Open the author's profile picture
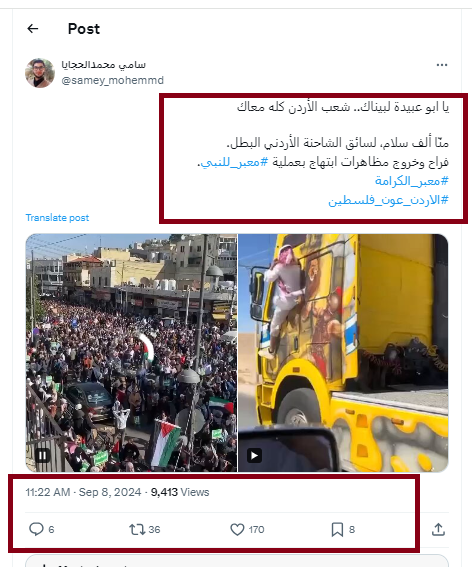The height and width of the screenshot is (567, 472). (x=40, y=73)
